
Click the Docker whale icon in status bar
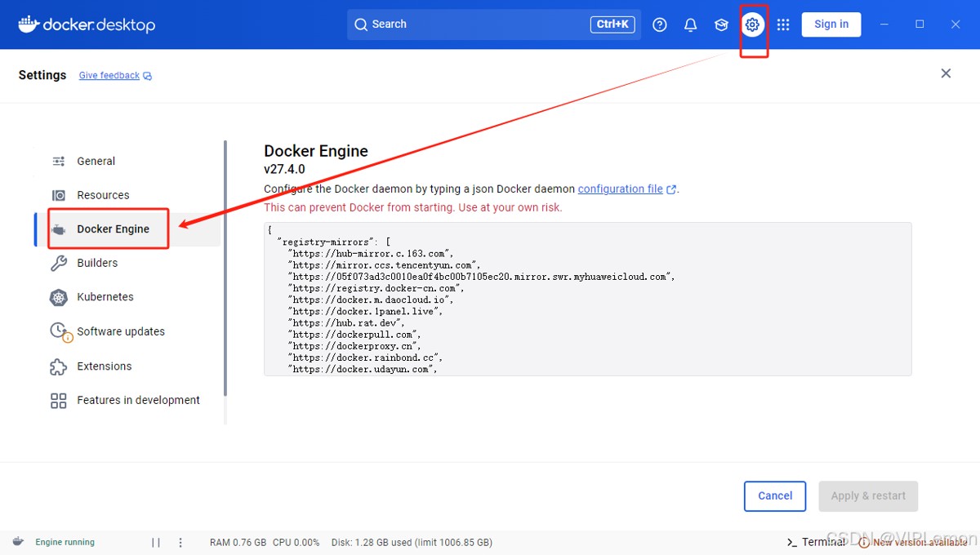(18, 542)
